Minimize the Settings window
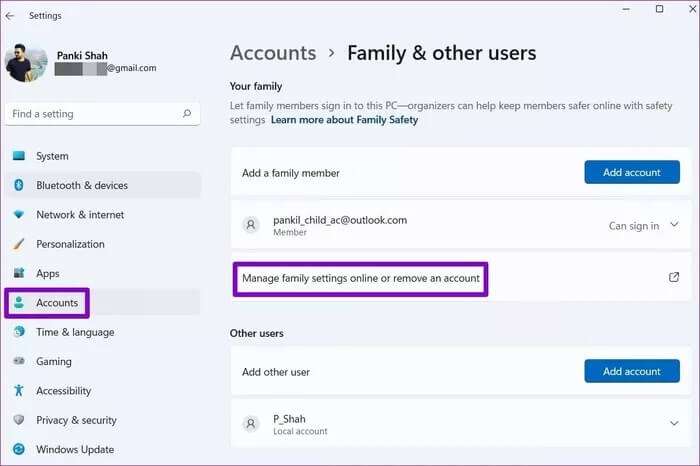The width and height of the screenshot is (700, 466). 626,9
